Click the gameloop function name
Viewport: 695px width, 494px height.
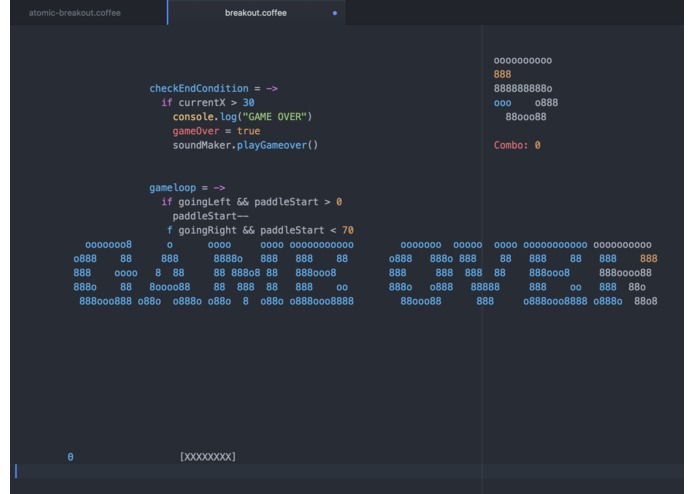pos(172,188)
